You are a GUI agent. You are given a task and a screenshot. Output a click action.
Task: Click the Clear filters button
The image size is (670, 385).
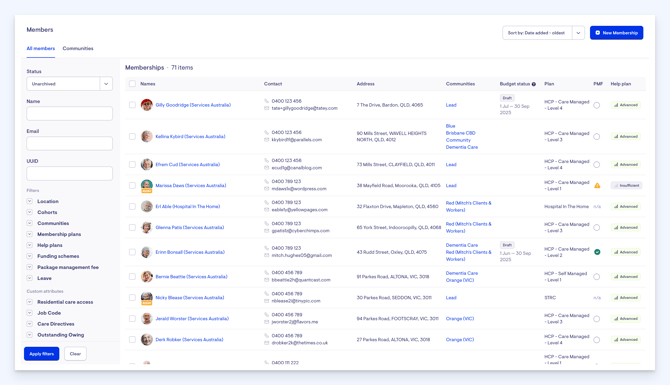(75, 354)
